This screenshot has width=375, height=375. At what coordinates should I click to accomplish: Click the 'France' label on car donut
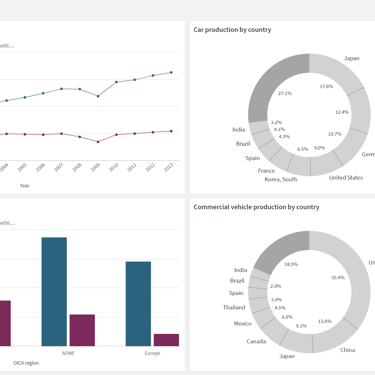266,171
